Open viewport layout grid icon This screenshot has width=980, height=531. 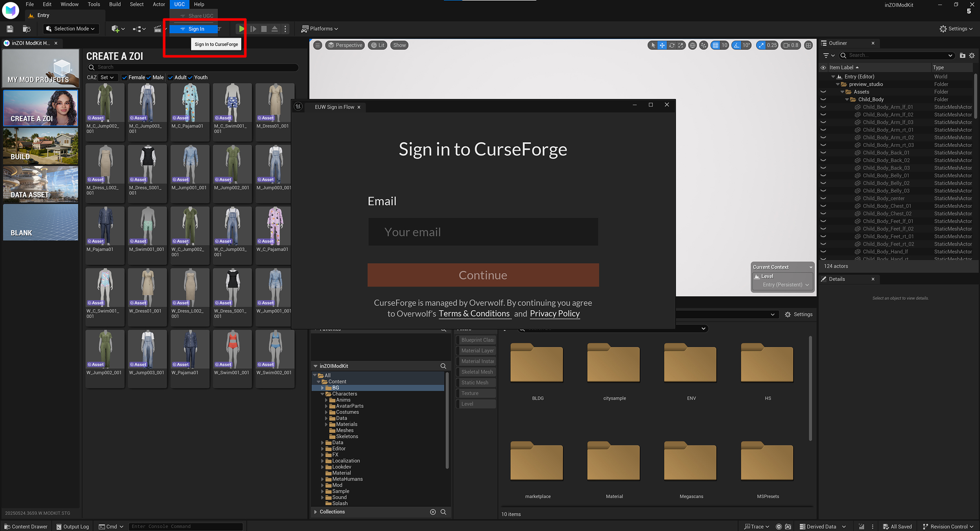coord(808,45)
